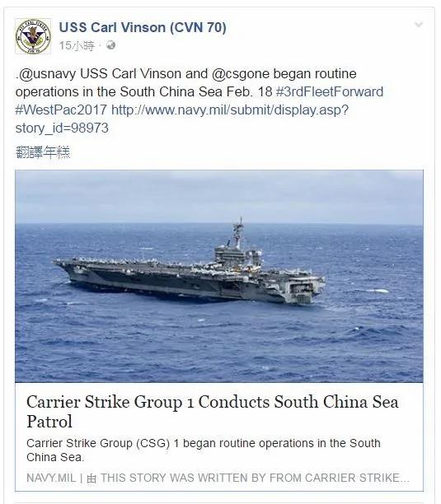Screen dimensions: 441x504
Task: Select the 翻譯年糕 translate option
Action: click(x=43, y=152)
